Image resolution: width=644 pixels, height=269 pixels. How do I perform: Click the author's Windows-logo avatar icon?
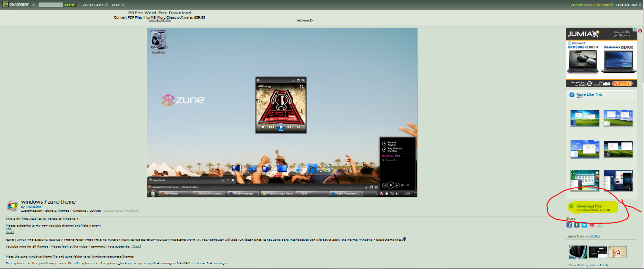12,206
